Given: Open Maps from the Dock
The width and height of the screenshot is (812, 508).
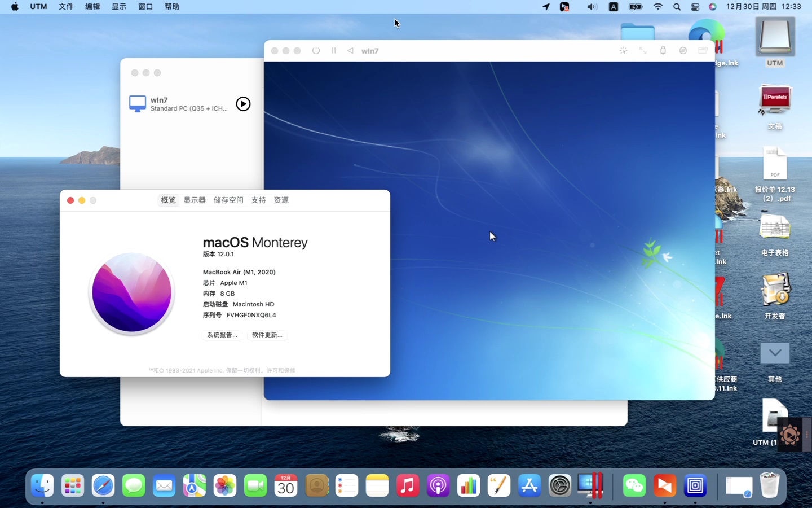Looking at the screenshot, I should (195, 485).
